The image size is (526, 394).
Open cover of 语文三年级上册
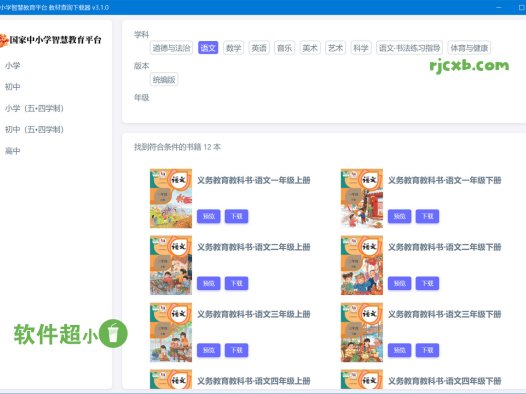[171, 332]
